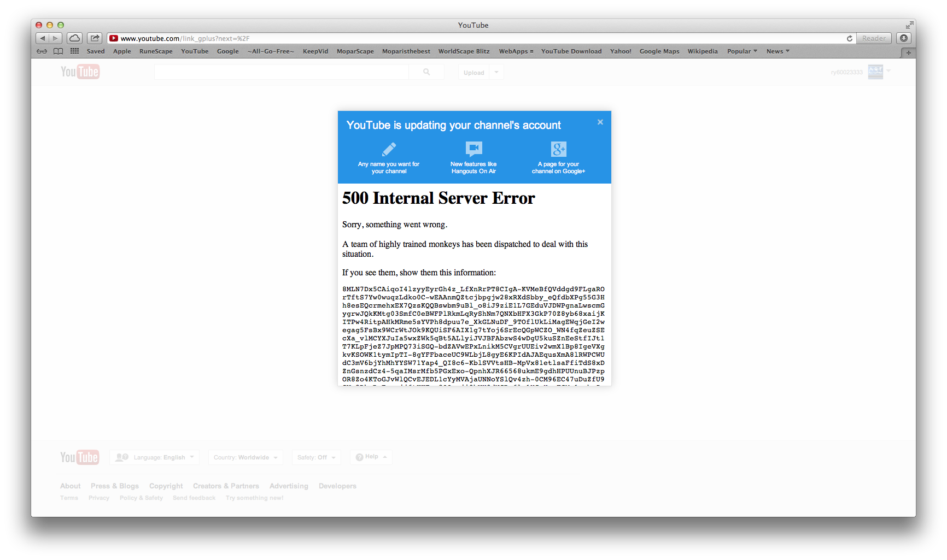Open the Policy & Safety link
The width and height of the screenshot is (947, 560).
pos(141,498)
